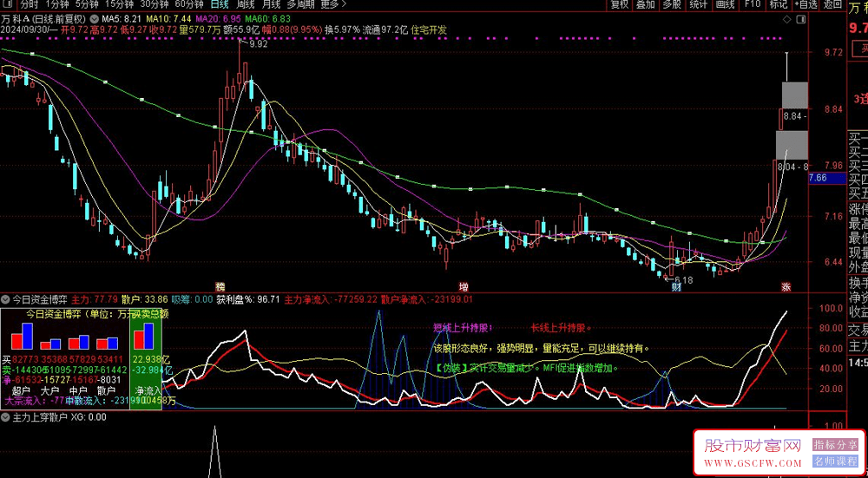Image resolution: width=868 pixels, height=478 pixels.
Task: Click the leftmost toolbar icon before 分时
Action: [10, 4]
